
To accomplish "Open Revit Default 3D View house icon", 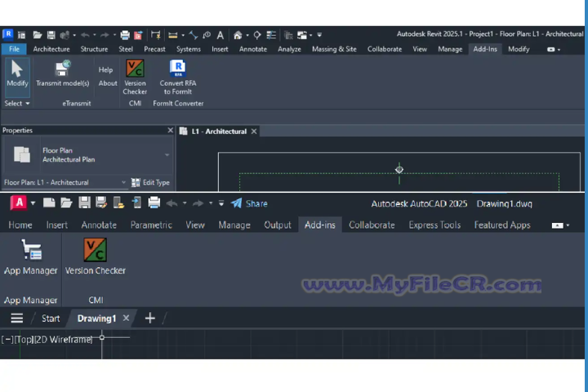I will (238, 35).
